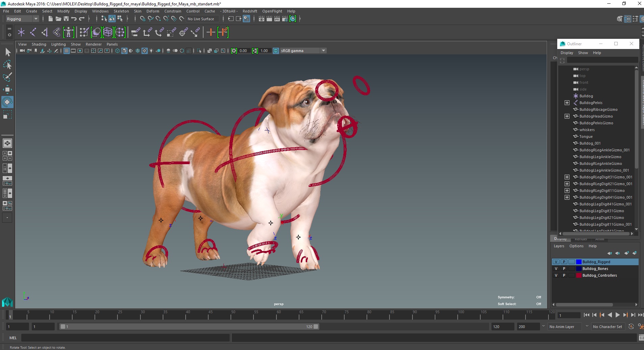This screenshot has width=644, height=350.
Task: Click the Bulldog_Rigged layer blue color swatch
Action: 579,262
